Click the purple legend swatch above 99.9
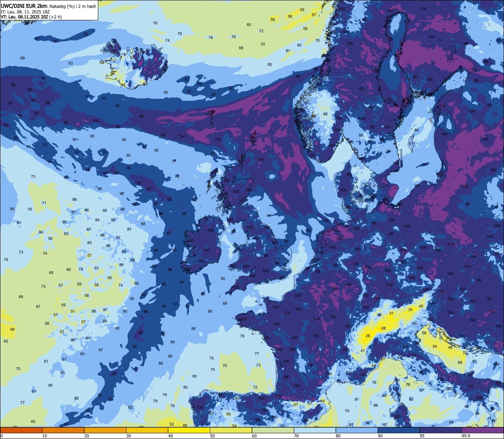 (x=483, y=430)
